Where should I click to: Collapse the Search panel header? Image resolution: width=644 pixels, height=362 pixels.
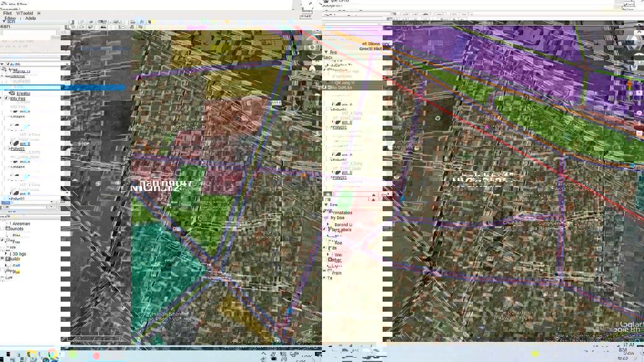coord(3,21)
